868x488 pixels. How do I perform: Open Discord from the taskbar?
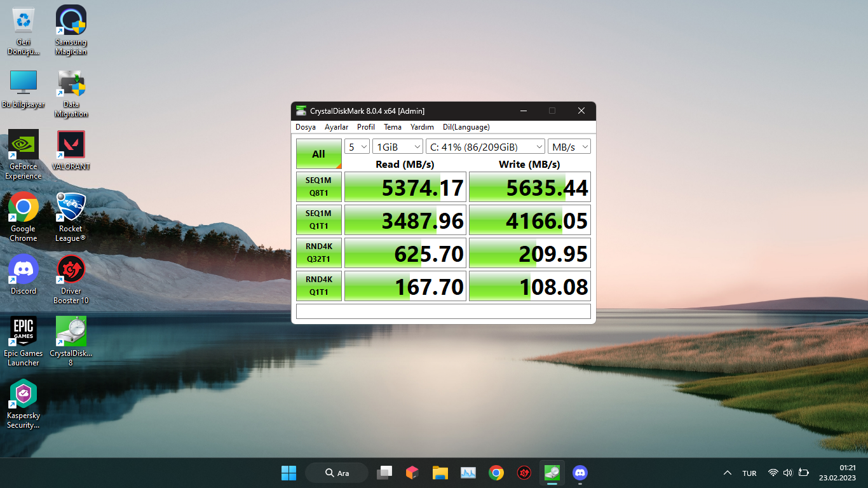tap(580, 473)
